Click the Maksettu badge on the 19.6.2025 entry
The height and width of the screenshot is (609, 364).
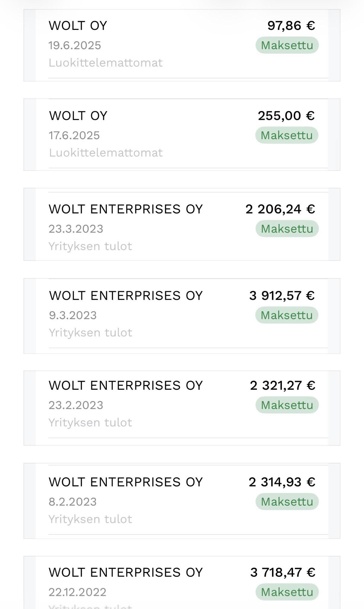(x=287, y=45)
